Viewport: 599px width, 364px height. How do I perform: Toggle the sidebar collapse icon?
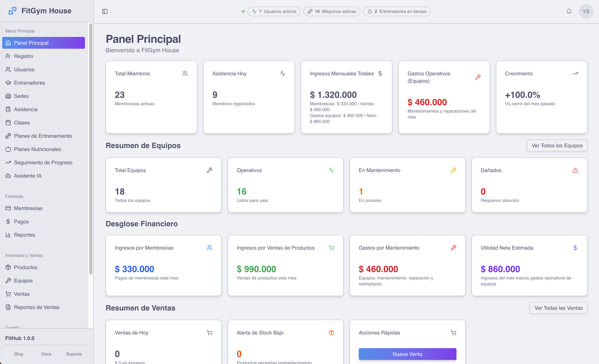point(105,11)
